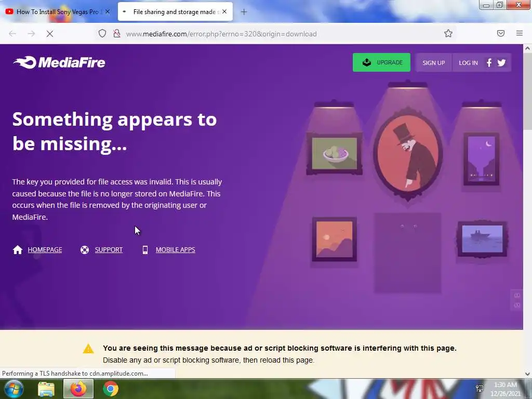532x399 pixels.
Task: Open the Windows Start menu
Action: click(x=14, y=389)
